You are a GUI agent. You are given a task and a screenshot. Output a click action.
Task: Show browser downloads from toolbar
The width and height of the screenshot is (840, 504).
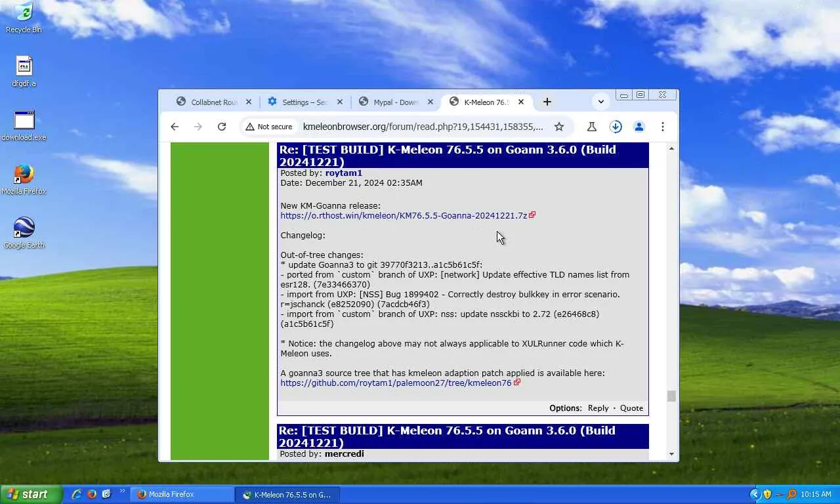tap(616, 127)
